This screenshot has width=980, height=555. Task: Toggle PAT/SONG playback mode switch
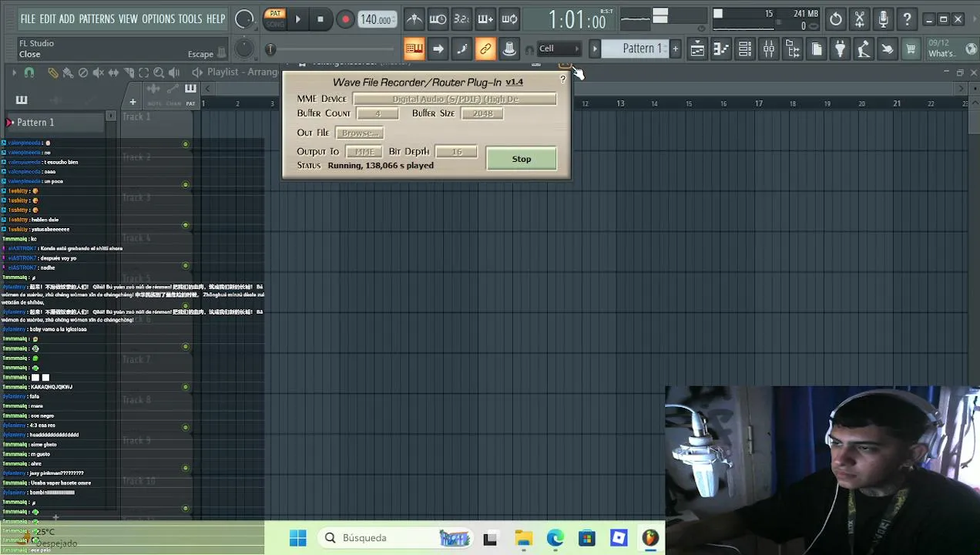click(x=275, y=18)
